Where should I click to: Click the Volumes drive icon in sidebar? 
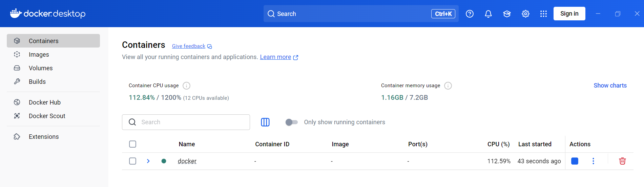(x=17, y=68)
